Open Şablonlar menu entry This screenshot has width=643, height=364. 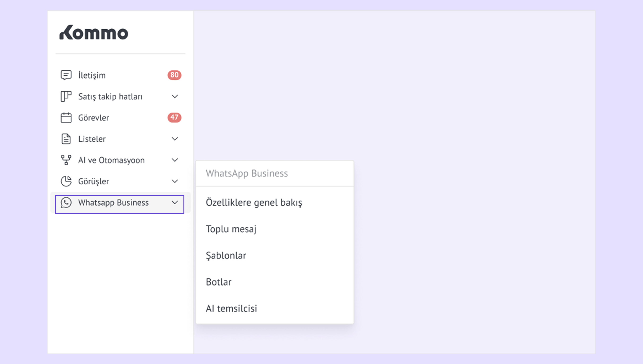(x=226, y=256)
